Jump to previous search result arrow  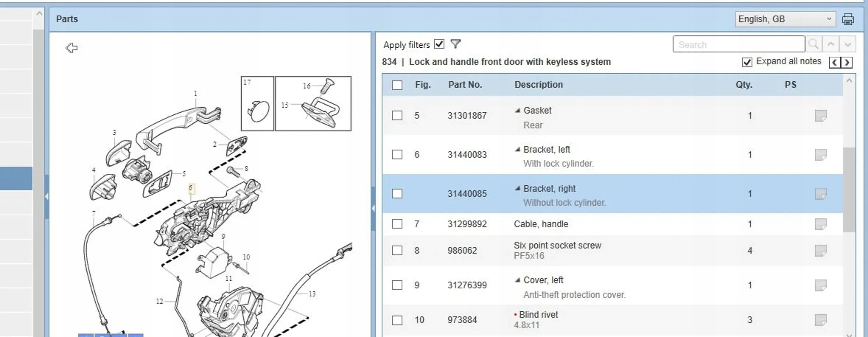(831, 44)
